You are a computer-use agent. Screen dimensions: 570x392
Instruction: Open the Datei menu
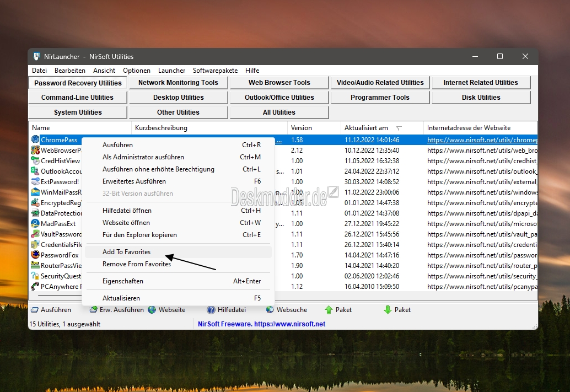point(39,71)
